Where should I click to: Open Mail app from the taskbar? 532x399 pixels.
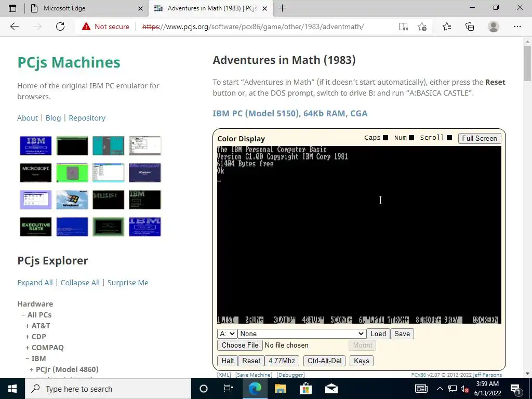coord(331,389)
